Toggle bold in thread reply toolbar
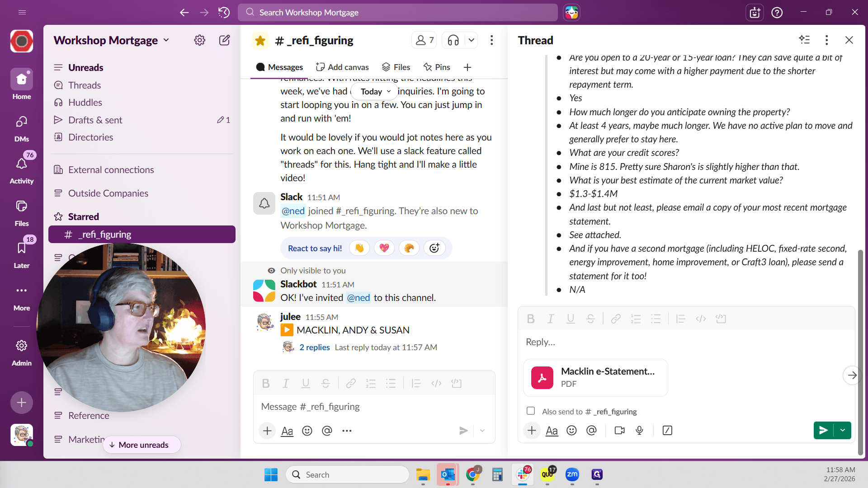The height and width of the screenshot is (488, 868). click(x=531, y=319)
